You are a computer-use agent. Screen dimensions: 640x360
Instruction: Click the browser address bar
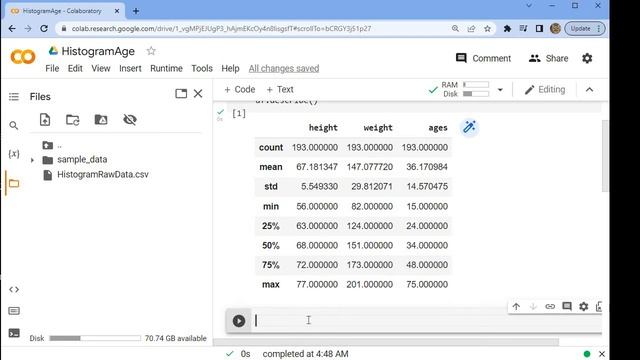point(257,29)
